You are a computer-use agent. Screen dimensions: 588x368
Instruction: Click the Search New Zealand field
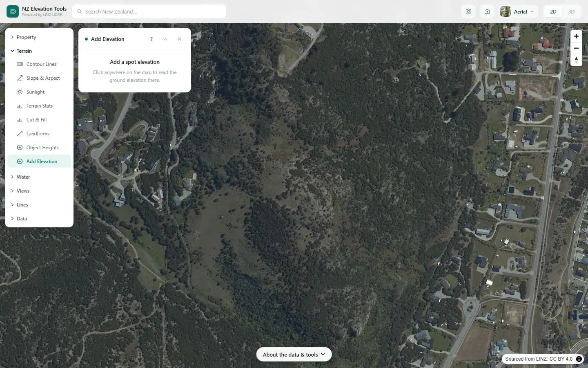149,11
